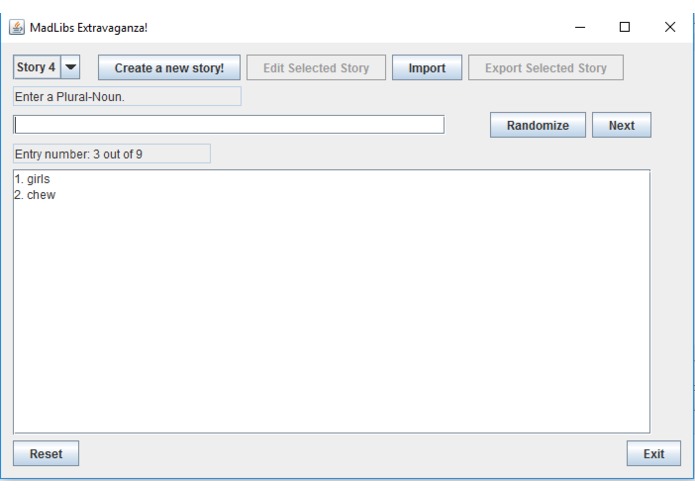Click Randomize to fill a random word
Image resolution: width=695 pixels, height=494 pixels.
coord(538,125)
